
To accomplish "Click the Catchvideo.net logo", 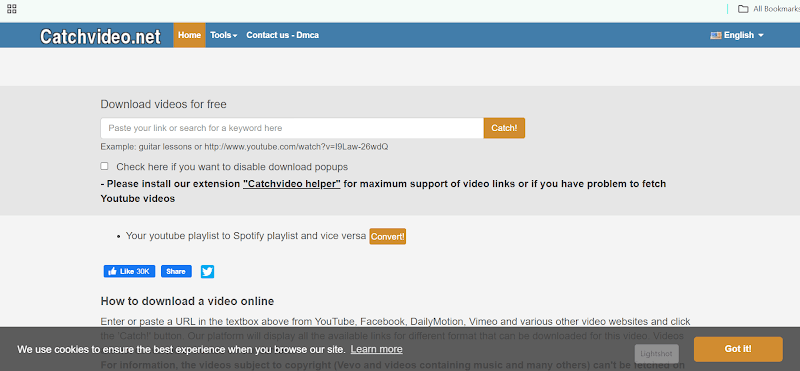I will [x=100, y=36].
